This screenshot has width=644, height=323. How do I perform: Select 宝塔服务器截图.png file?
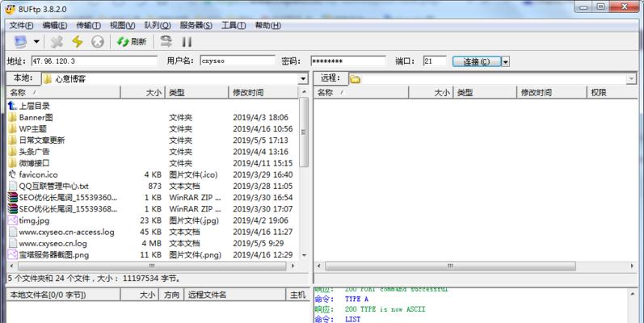pos(48,255)
